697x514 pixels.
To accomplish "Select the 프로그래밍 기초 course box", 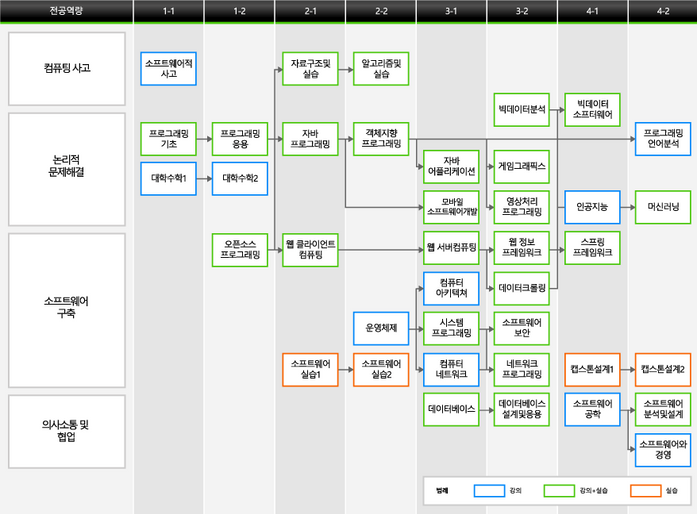I will (x=168, y=138).
